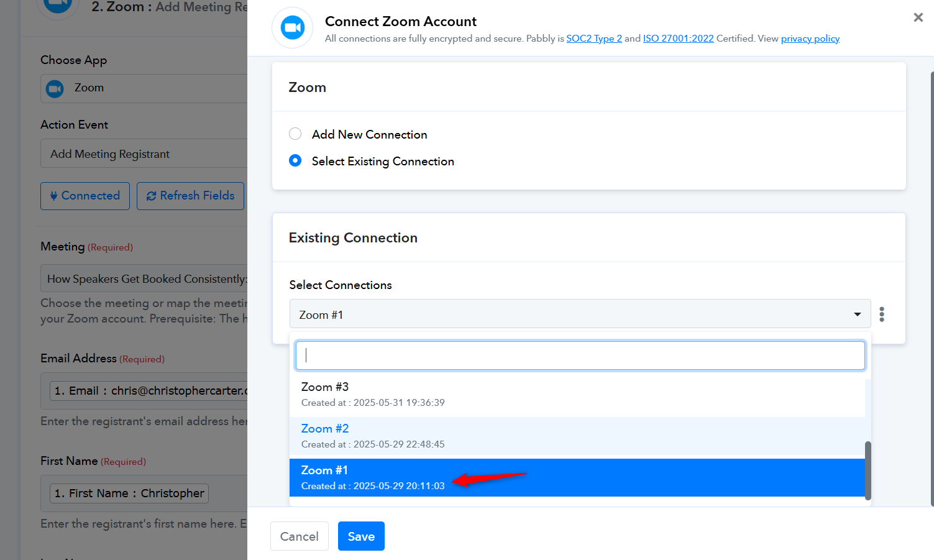Click the refresh icon on Refresh Fields

pos(151,196)
